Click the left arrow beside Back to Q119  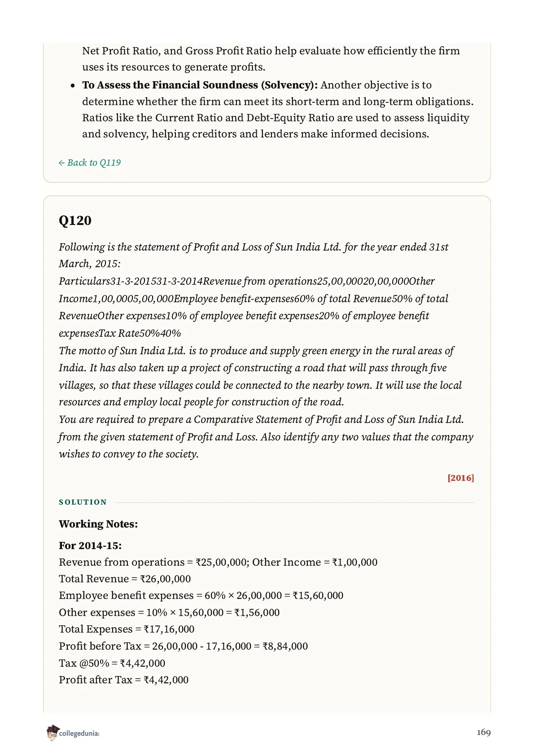click(x=61, y=163)
